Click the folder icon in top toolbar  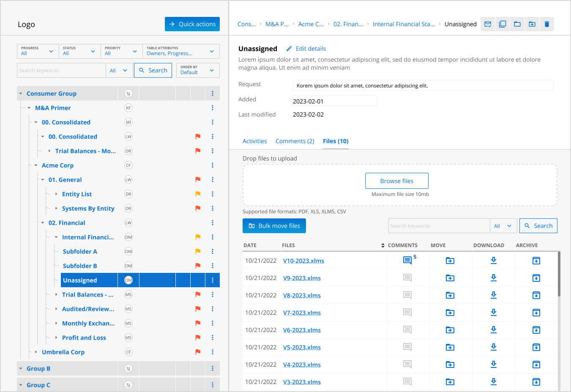[x=517, y=24]
